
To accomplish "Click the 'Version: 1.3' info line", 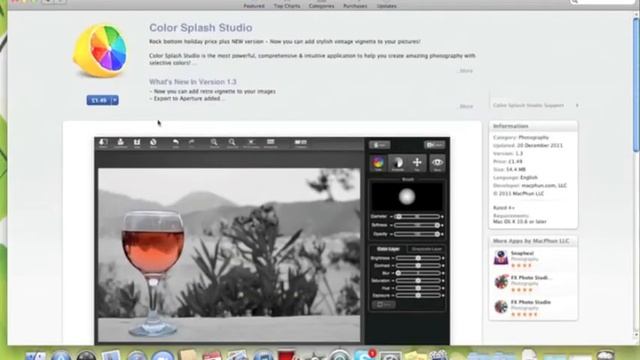I will point(508,153).
